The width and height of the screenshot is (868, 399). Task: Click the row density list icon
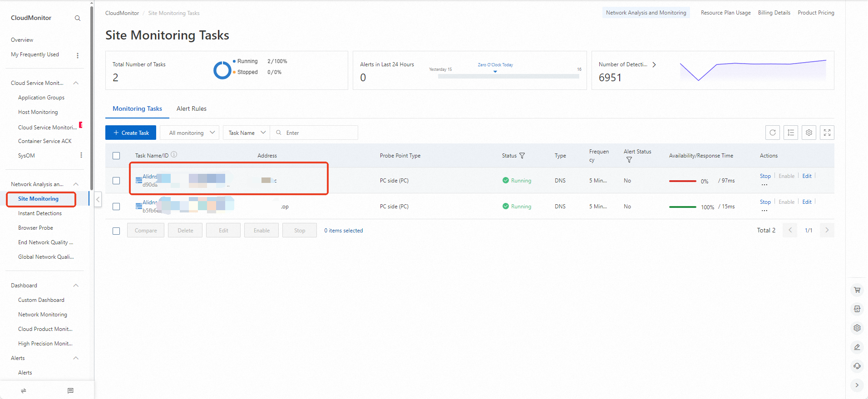pyautogui.click(x=790, y=133)
